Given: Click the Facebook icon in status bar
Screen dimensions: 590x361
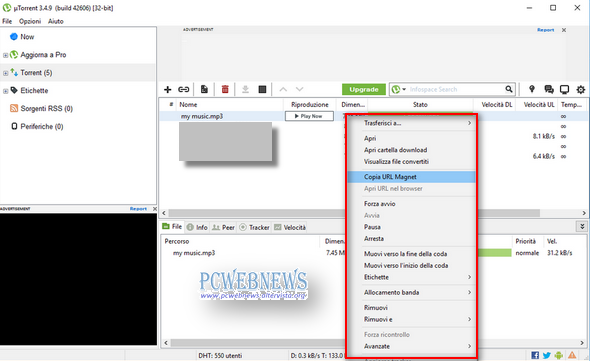Looking at the screenshot, I should click(x=535, y=355).
